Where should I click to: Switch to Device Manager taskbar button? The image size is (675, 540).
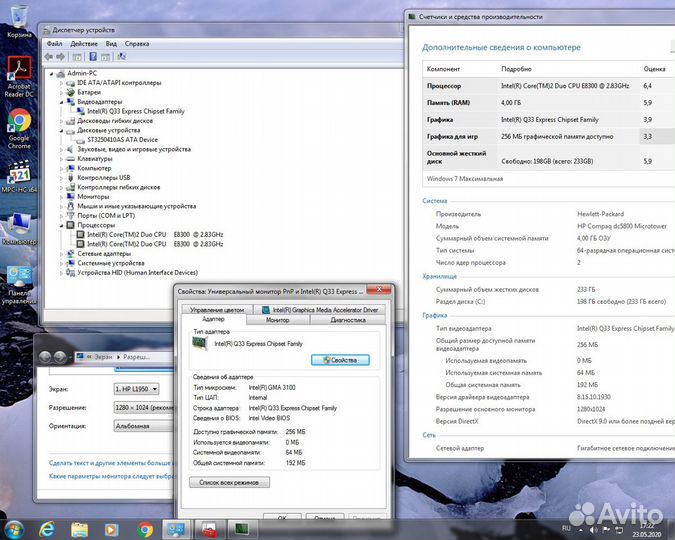[x=209, y=529]
